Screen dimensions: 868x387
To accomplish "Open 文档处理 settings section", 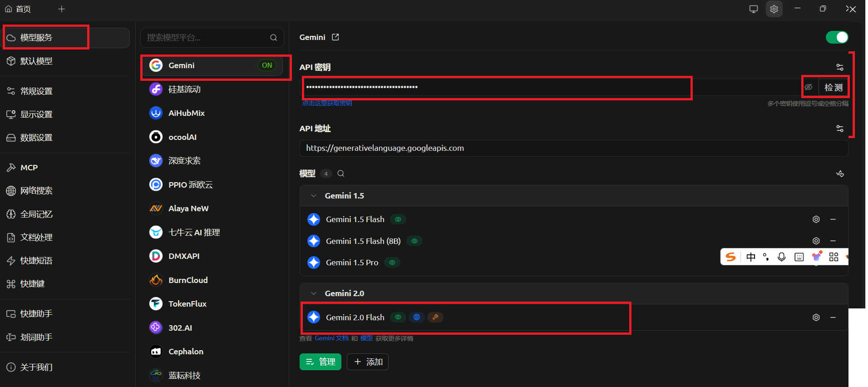I will click(66, 238).
